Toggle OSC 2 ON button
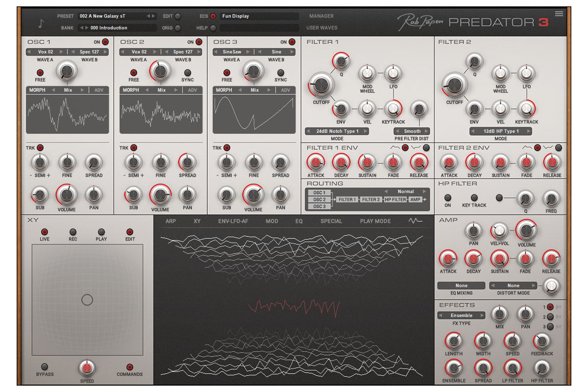Screen dimensions: 588x392 198,42
